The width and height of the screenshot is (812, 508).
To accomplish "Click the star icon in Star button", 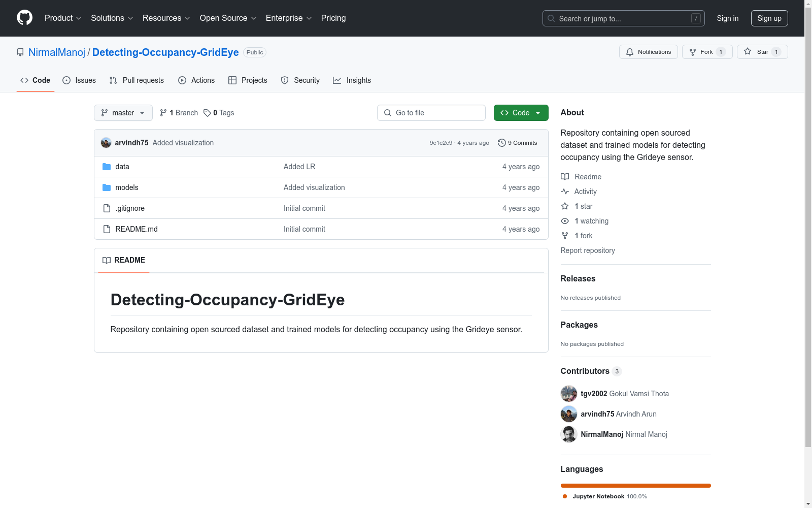I will (748, 51).
